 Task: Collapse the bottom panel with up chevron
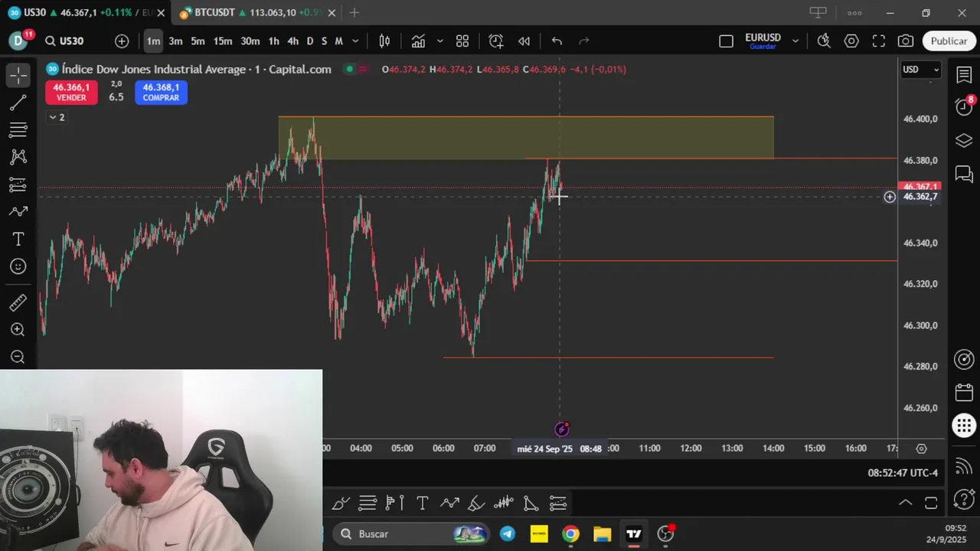905,503
